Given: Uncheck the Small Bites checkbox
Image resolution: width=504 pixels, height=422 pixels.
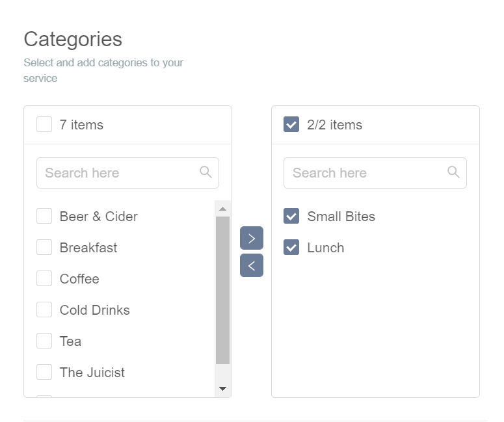Looking at the screenshot, I should [x=291, y=216].
